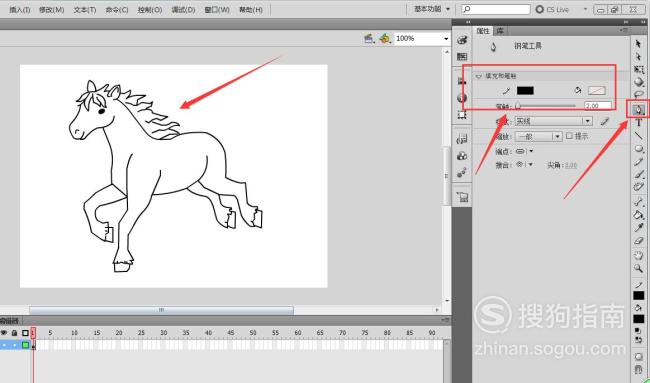Open the 修改(M) menu
Viewport: 650px width, 383px height.
coord(51,10)
